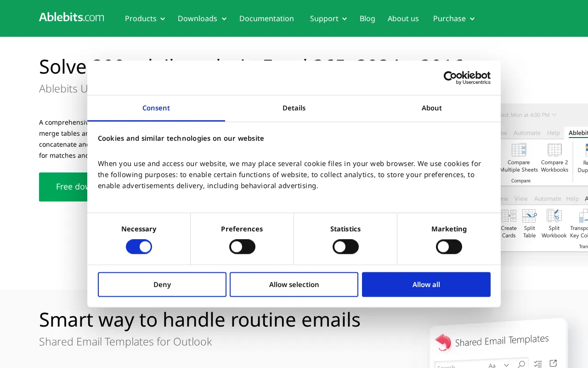Image resolution: width=588 pixels, height=368 pixels.
Task: Click the Allow all button
Action: coord(426,284)
